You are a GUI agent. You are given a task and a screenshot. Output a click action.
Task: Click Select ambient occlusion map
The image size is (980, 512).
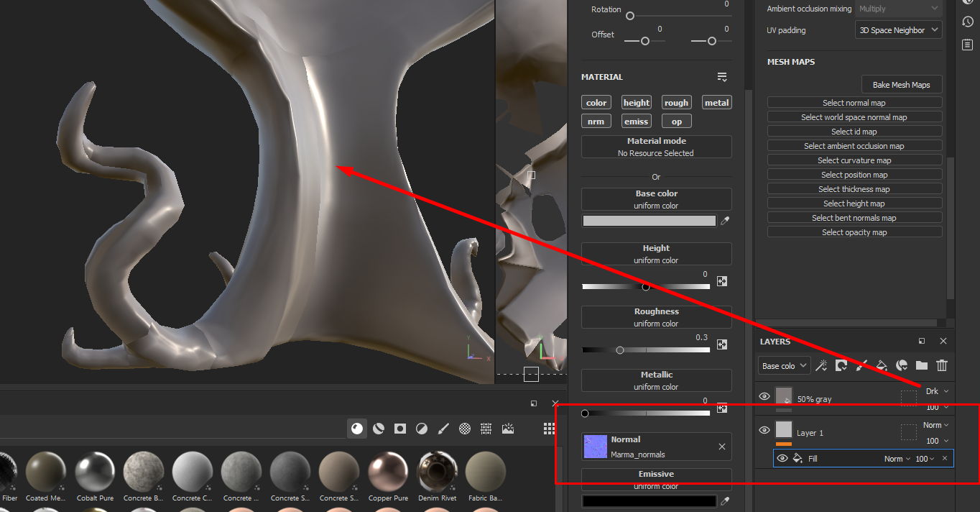coord(854,146)
